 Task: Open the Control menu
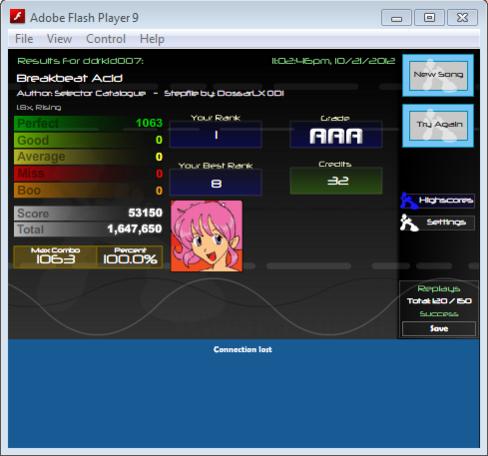coord(106,39)
